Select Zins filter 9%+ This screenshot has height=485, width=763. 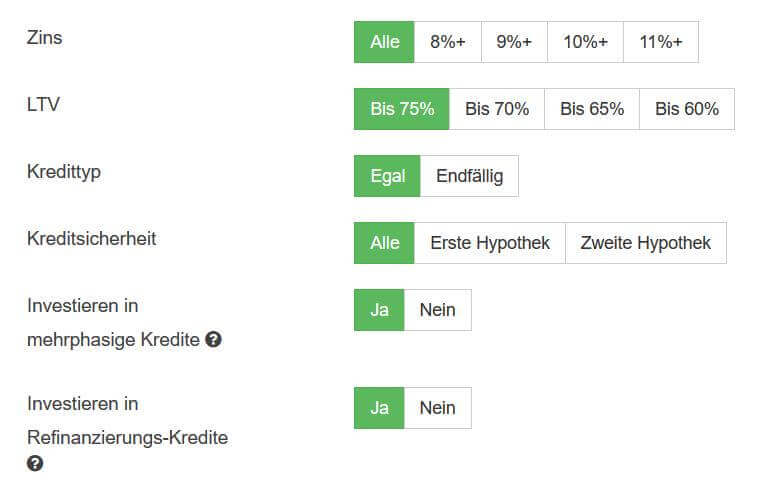point(514,42)
